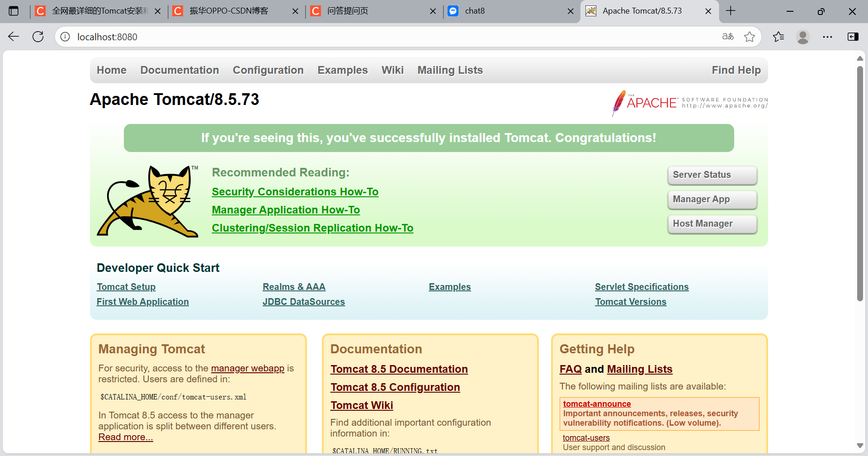The image size is (868, 456).
Task: Close the 振华OPPO-CSDN博客 tab
Action: pyautogui.click(x=296, y=11)
